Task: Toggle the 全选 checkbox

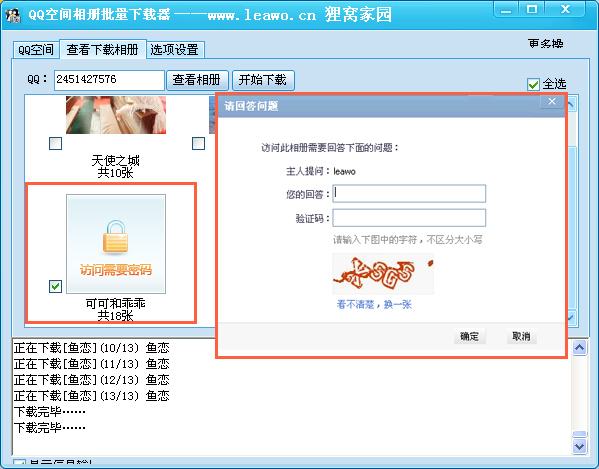Action: [533, 84]
